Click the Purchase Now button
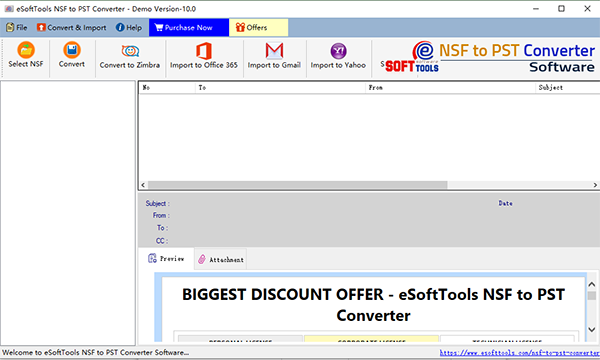Viewport: 600px width, 360px height. [189, 28]
